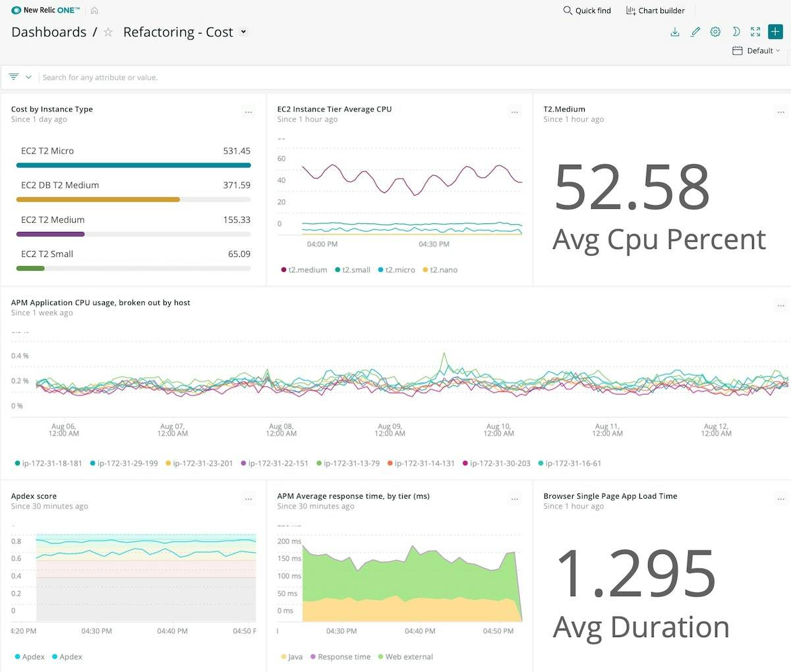The width and height of the screenshot is (791, 672).
Task: Open Cost by Instance Type widget menu
Action: coord(249,112)
